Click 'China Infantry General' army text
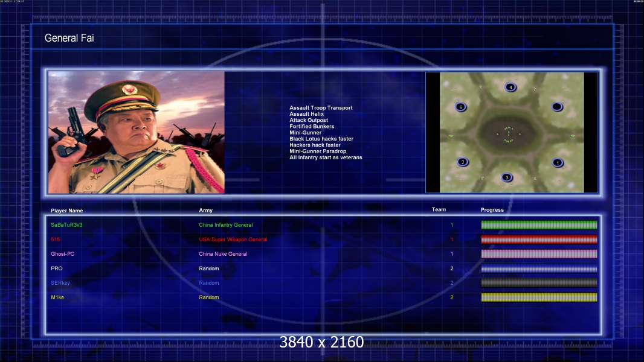644x362 pixels. coord(226,225)
